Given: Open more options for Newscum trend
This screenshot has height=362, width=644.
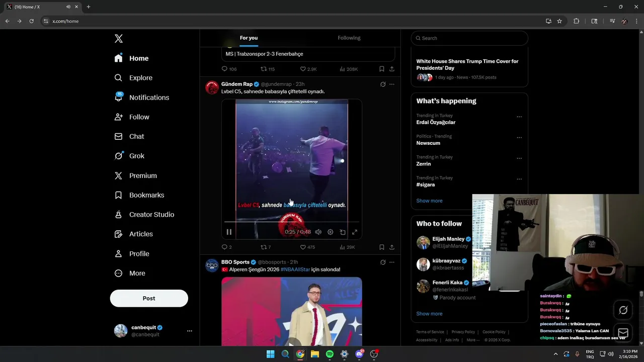Looking at the screenshot, I should point(519,137).
